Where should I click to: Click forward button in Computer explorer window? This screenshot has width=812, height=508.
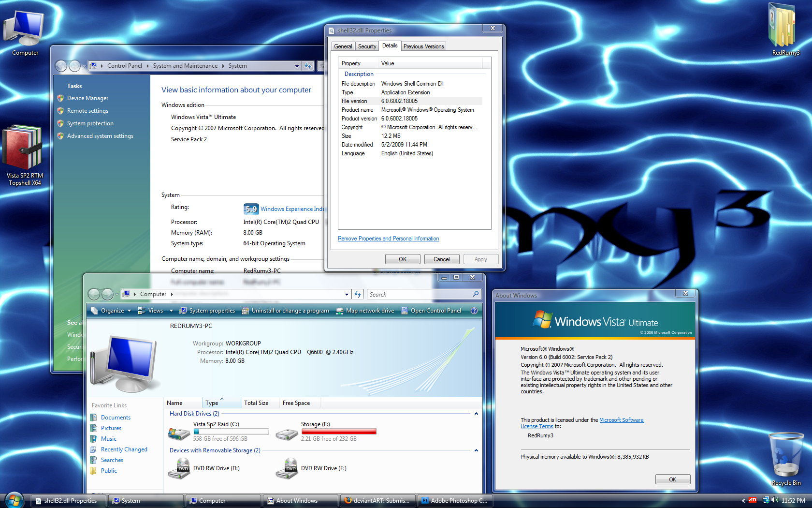[x=107, y=294]
